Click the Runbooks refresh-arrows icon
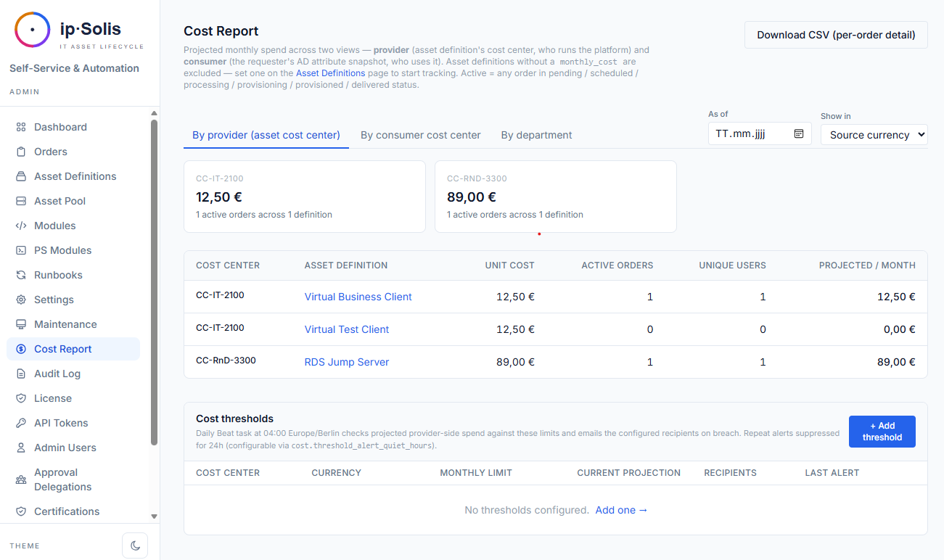The image size is (944, 560). (21, 275)
